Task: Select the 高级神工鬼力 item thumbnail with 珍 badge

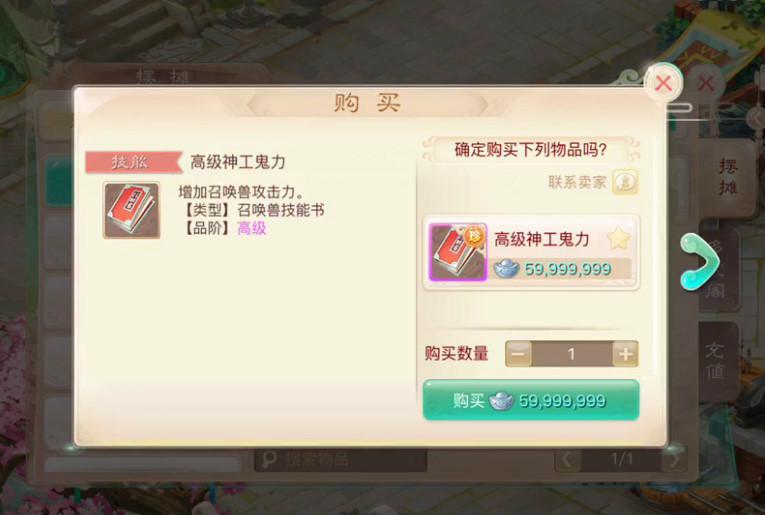Action: click(x=458, y=252)
